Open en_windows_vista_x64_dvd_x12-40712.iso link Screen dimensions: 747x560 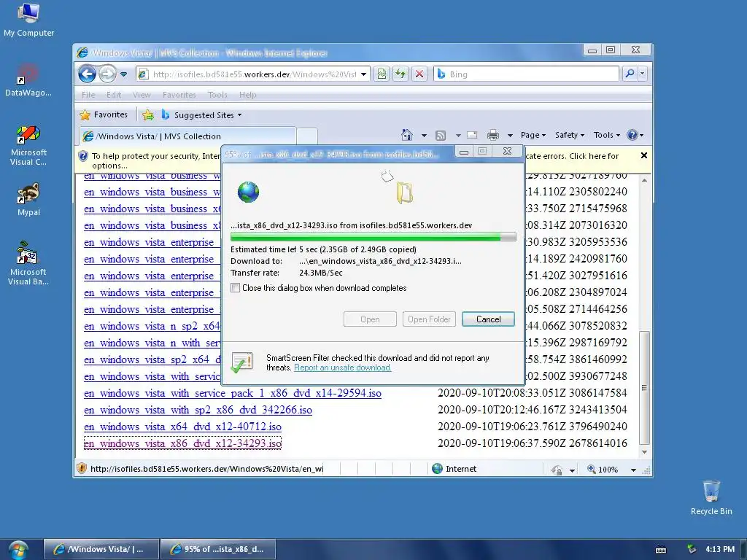[182, 427]
